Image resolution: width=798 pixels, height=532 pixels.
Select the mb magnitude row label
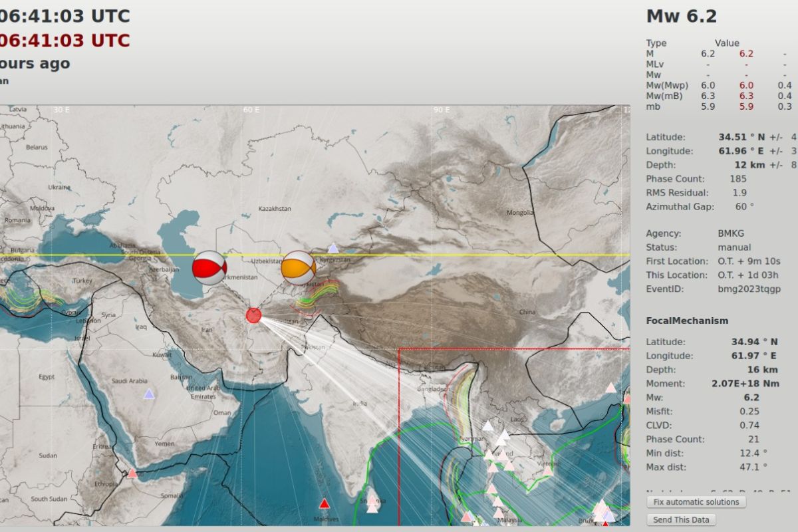[652, 106]
